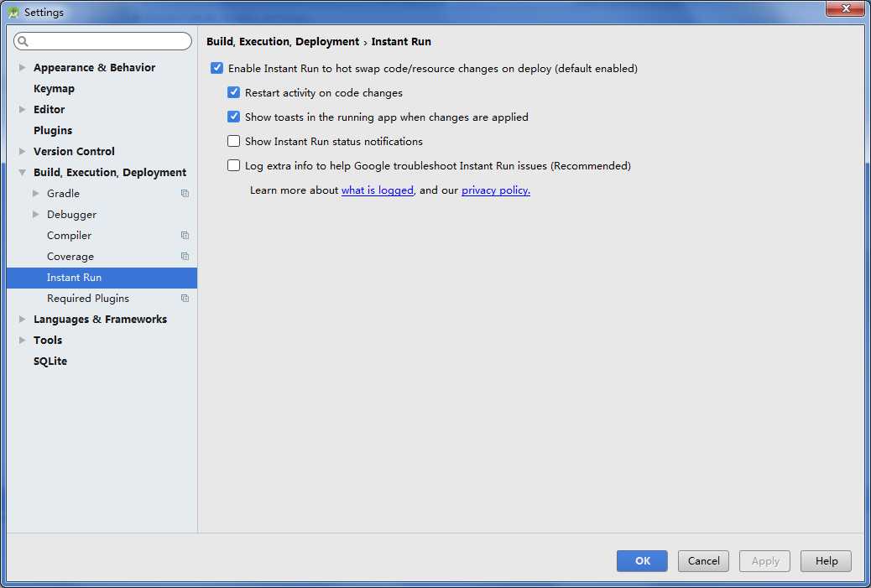Click the project-level icon beside Coverage
Image resolution: width=871 pixels, height=588 pixels.
tap(185, 257)
